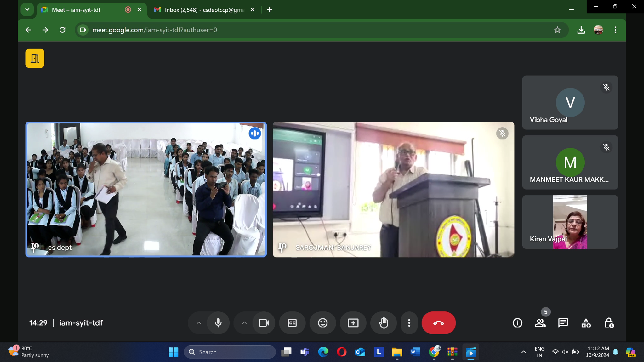Click the taskbar clock 11:12 AM
The width and height of the screenshot is (644, 362).
click(x=597, y=352)
